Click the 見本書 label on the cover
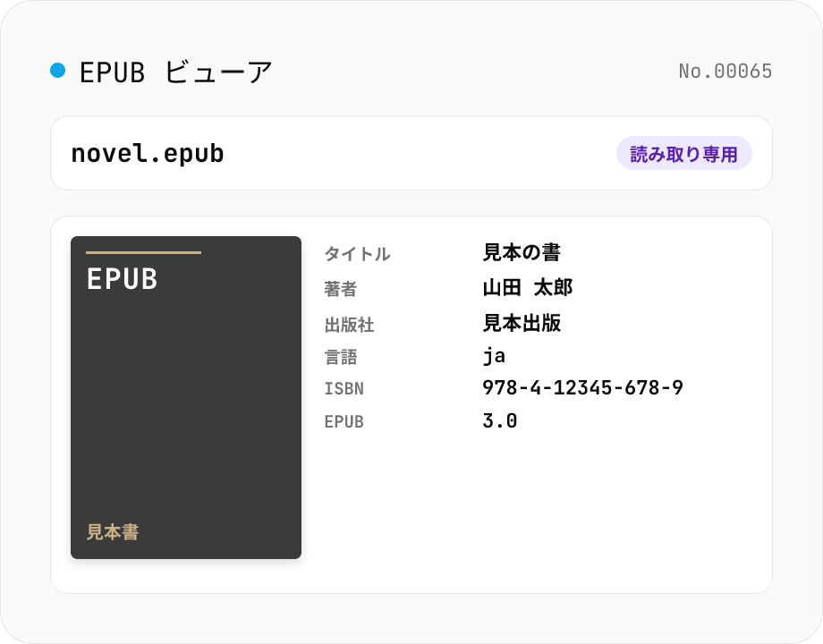 [113, 531]
